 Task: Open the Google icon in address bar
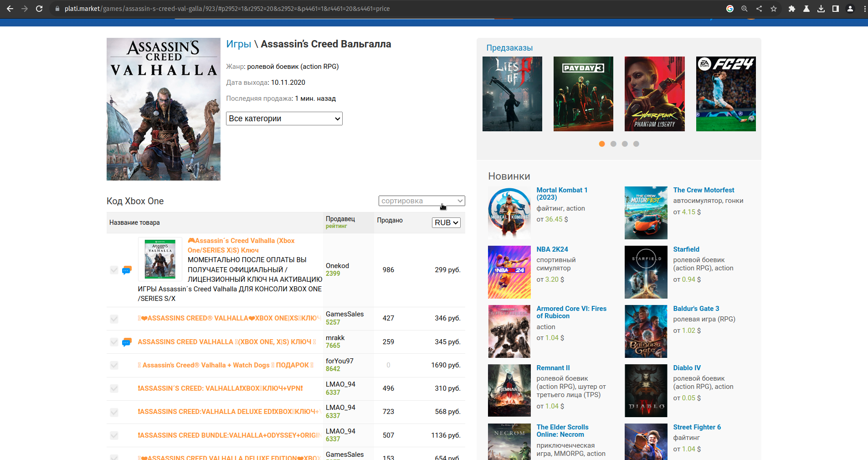[x=730, y=9]
